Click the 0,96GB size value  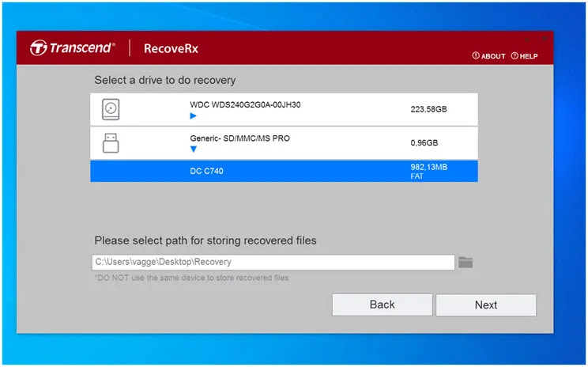(424, 142)
